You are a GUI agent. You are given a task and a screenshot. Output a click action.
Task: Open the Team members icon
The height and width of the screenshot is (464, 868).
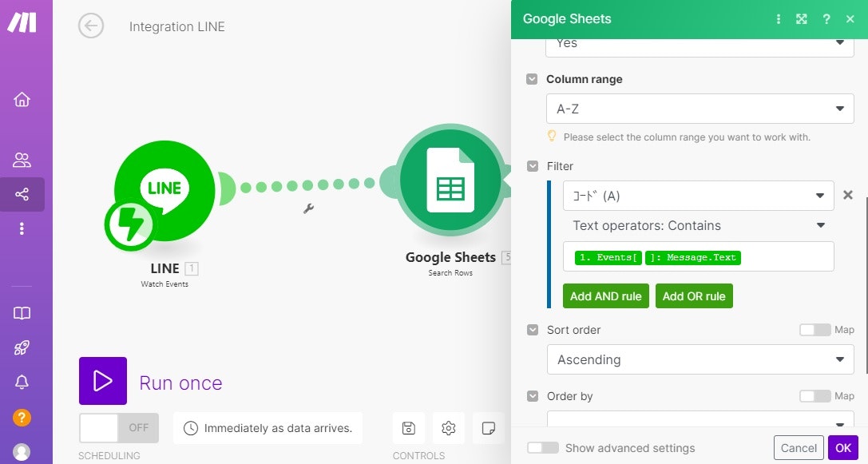22,160
